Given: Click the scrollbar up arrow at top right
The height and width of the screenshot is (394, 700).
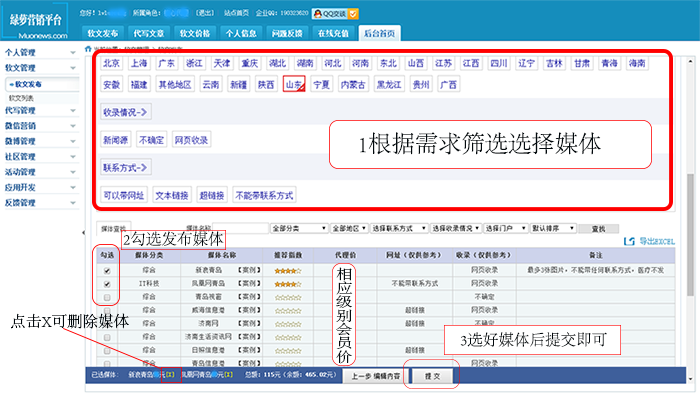Looking at the screenshot, I should 691,61.
